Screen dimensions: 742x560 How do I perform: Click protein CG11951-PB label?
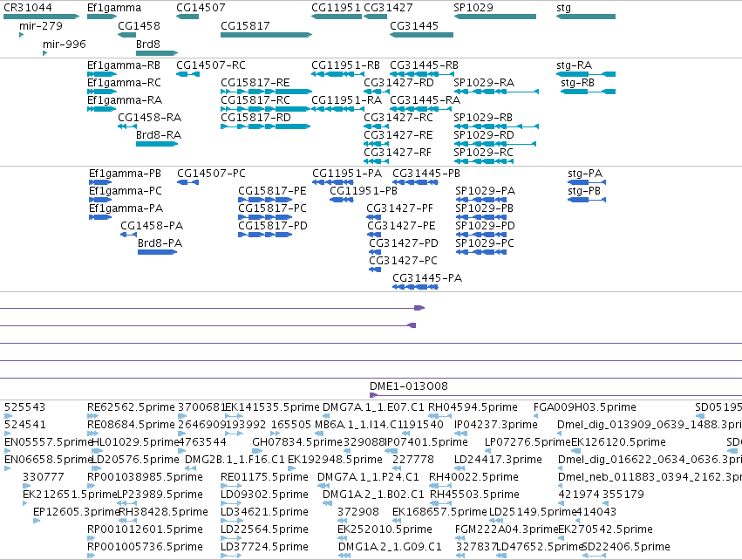(364, 191)
